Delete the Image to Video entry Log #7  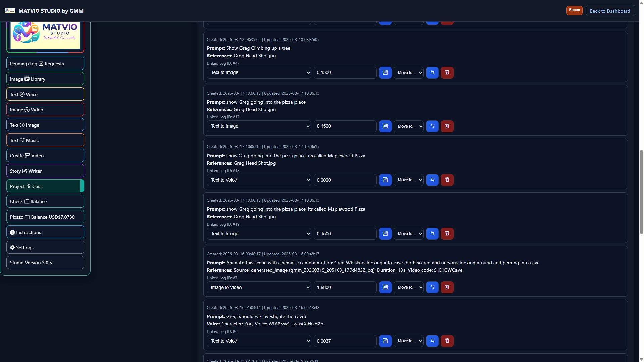point(447,287)
